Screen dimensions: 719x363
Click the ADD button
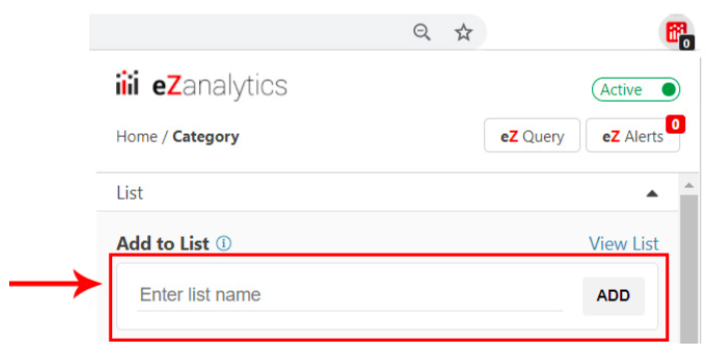point(614,296)
